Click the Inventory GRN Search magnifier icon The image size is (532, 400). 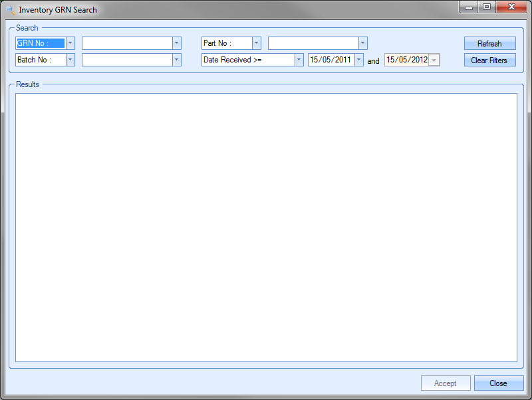pyautogui.click(x=10, y=10)
